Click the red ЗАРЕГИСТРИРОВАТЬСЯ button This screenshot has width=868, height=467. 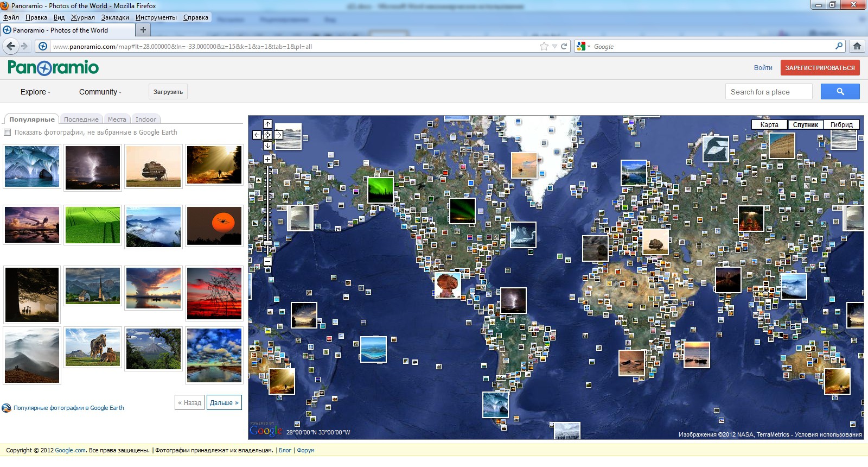coord(820,68)
